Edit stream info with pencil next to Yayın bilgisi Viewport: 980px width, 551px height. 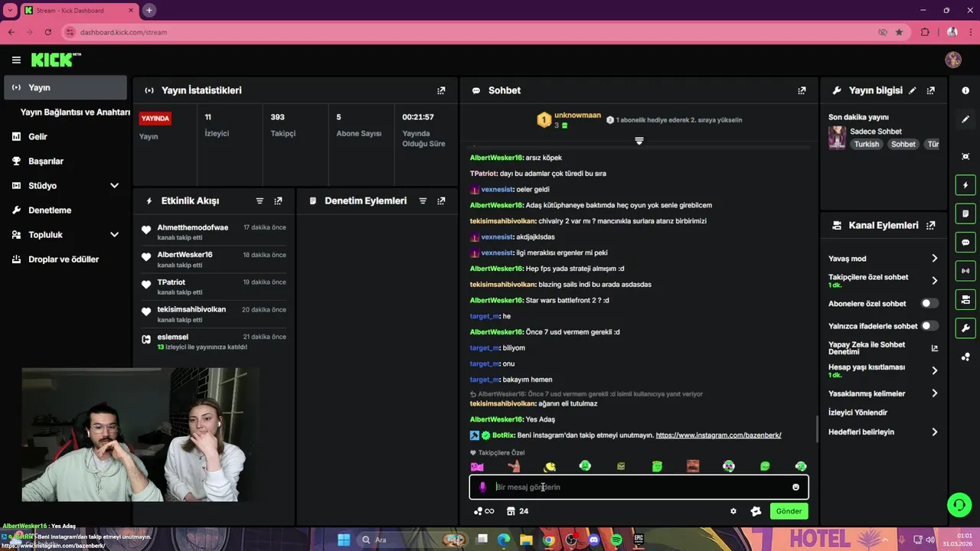(x=912, y=90)
